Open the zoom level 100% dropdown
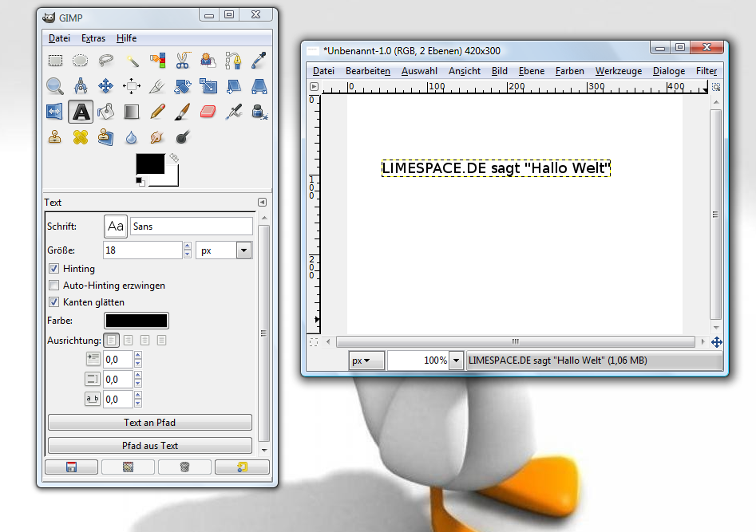The width and height of the screenshot is (756, 532). (x=456, y=361)
